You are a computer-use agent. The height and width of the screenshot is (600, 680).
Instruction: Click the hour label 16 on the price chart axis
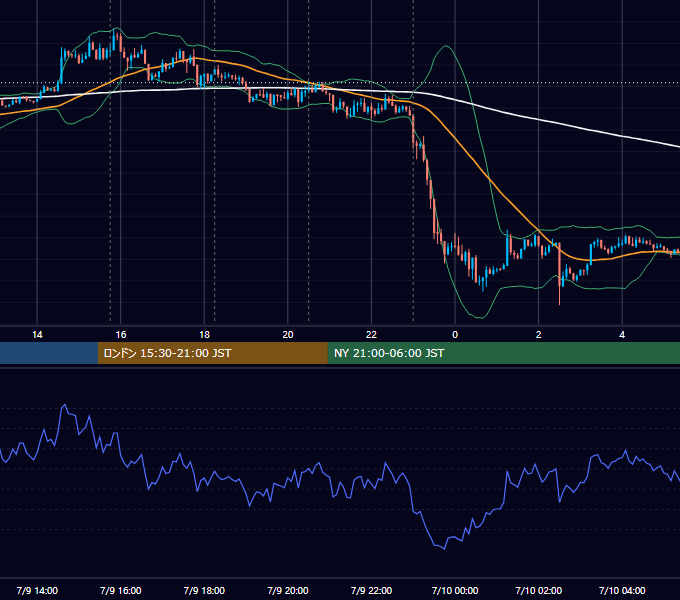(121, 335)
